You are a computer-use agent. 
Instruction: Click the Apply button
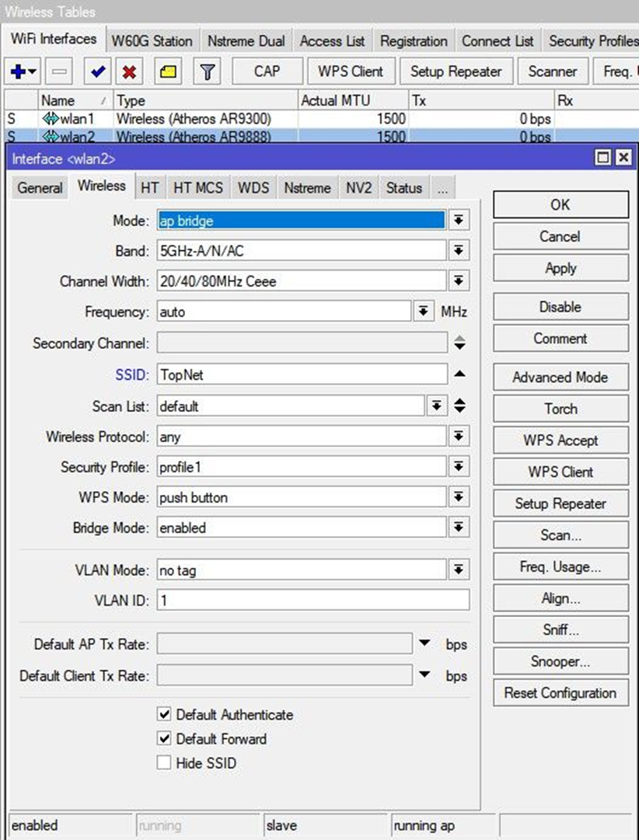click(560, 268)
